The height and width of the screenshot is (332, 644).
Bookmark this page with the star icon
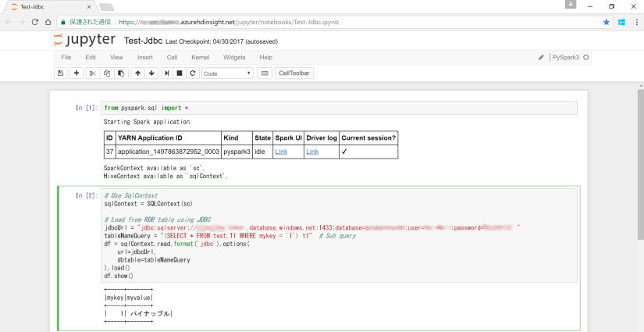point(606,23)
